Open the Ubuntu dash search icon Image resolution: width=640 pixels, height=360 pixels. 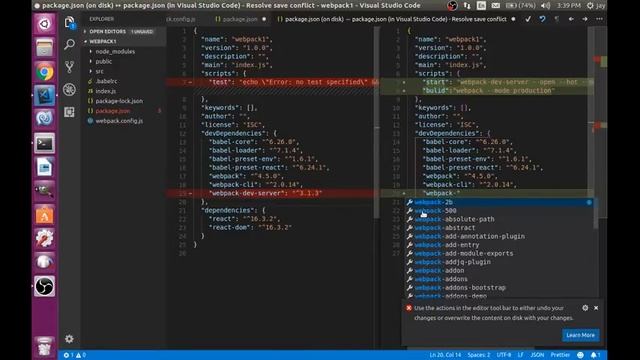click(x=44, y=24)
